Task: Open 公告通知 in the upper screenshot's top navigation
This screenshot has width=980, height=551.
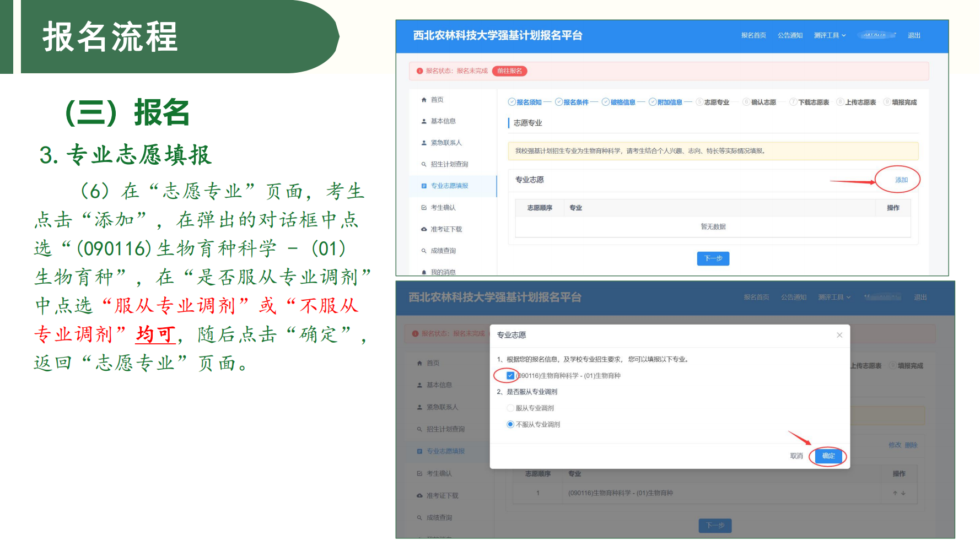Action: pos(790,35)
